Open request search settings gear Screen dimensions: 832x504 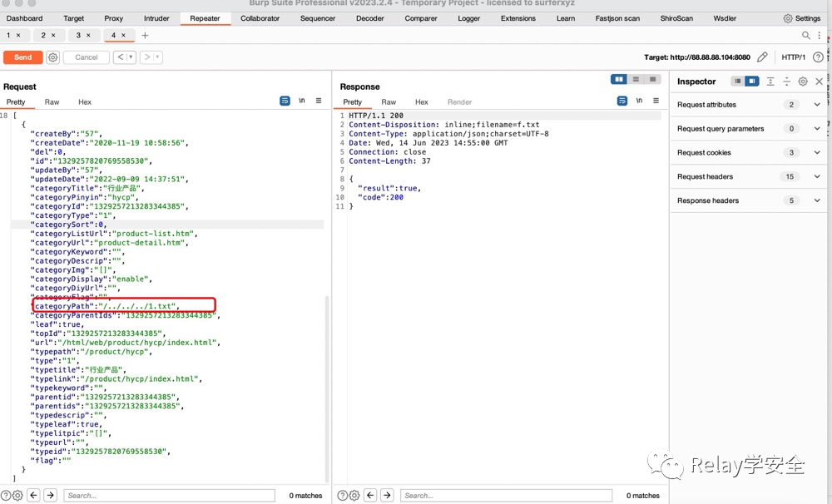[x=17, y=496]
